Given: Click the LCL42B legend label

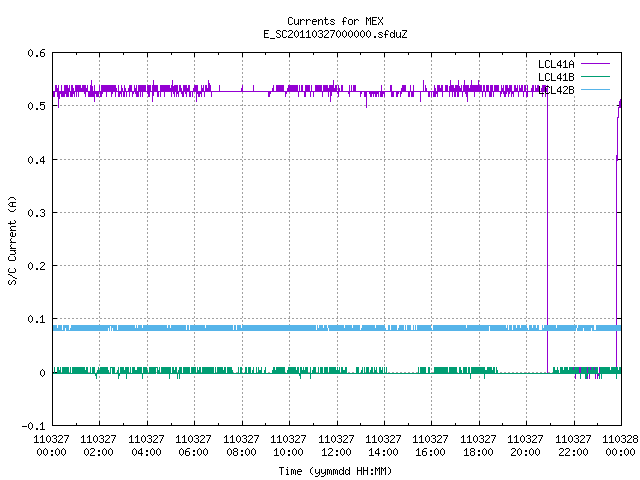Looking at the screenshot, I should point(556,90).
